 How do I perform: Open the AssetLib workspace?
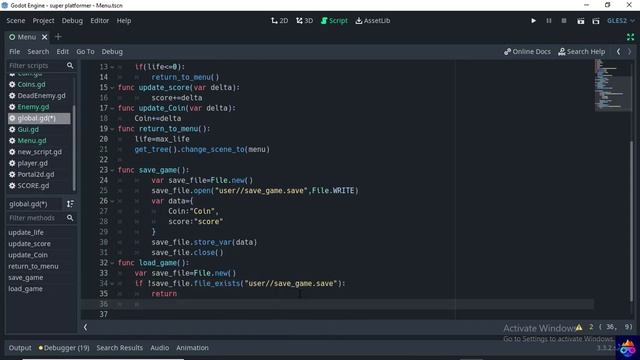click(373, 20)
